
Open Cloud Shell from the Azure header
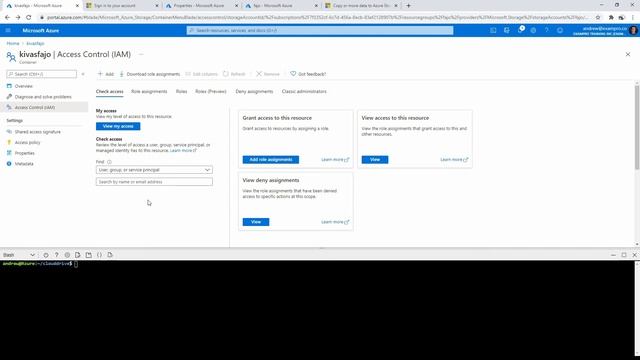pos(493,31)
